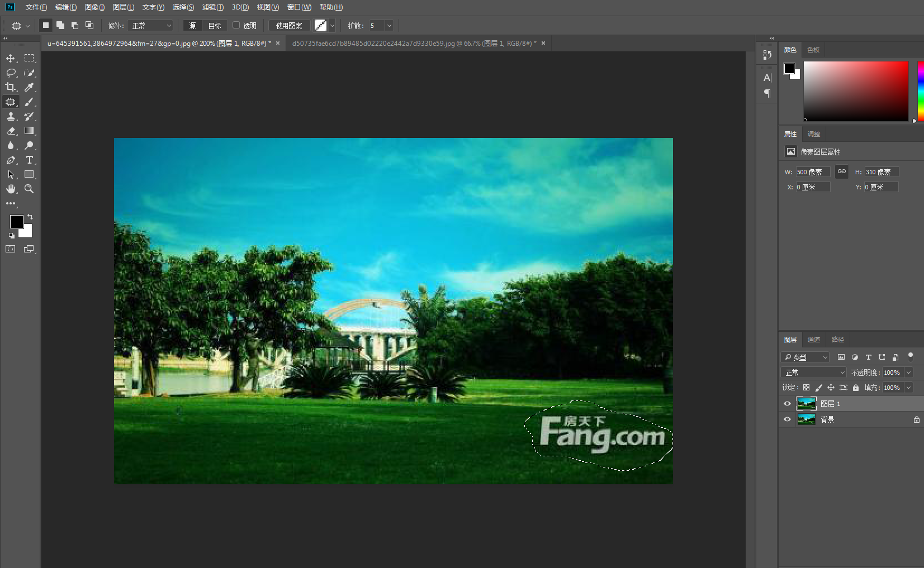Open the Paragraph panel icon
This screenshot has height=568, width=924.
click(x=767, y=93)
